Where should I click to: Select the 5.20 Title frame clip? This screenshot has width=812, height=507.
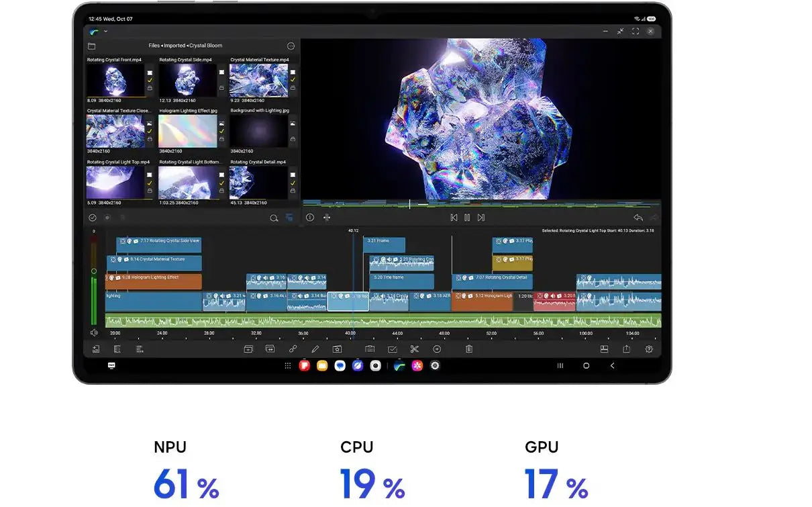pos(402,281)
